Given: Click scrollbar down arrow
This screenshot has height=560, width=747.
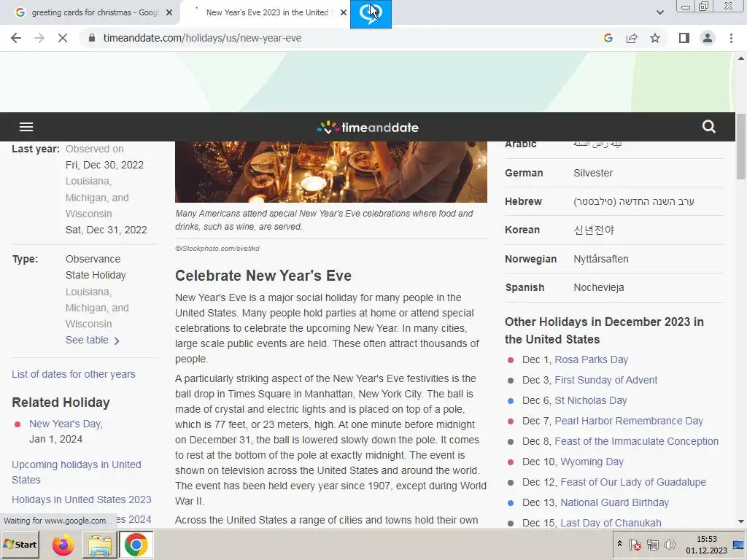Looking at the screenshot, I should pyautogui.click(x=741, y=521).
